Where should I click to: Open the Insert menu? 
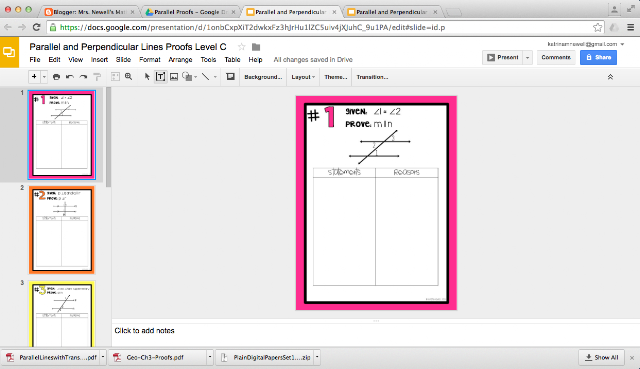pyautogui.click(x=99, y=60)
